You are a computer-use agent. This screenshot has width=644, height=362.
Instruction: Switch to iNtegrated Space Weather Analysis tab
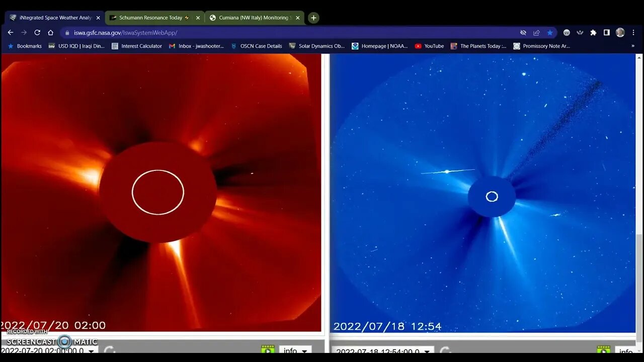[x=54, y=18]
